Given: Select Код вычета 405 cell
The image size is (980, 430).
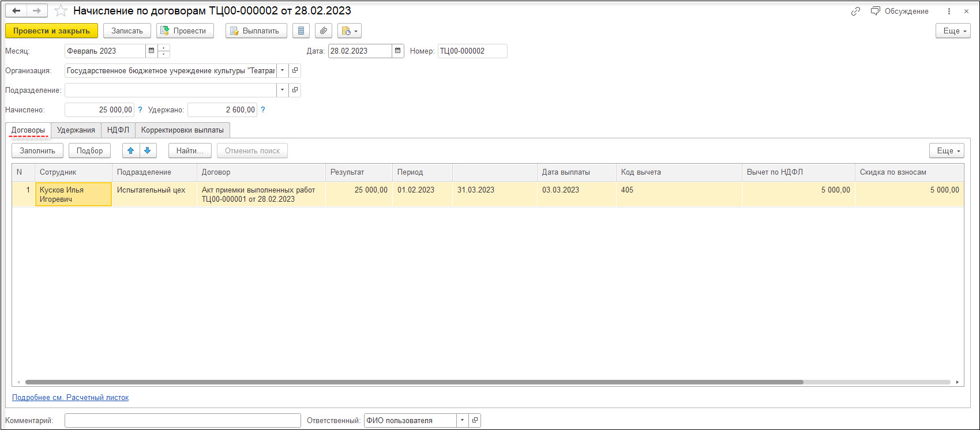Looking at the screenshot, I should point(679,194).
